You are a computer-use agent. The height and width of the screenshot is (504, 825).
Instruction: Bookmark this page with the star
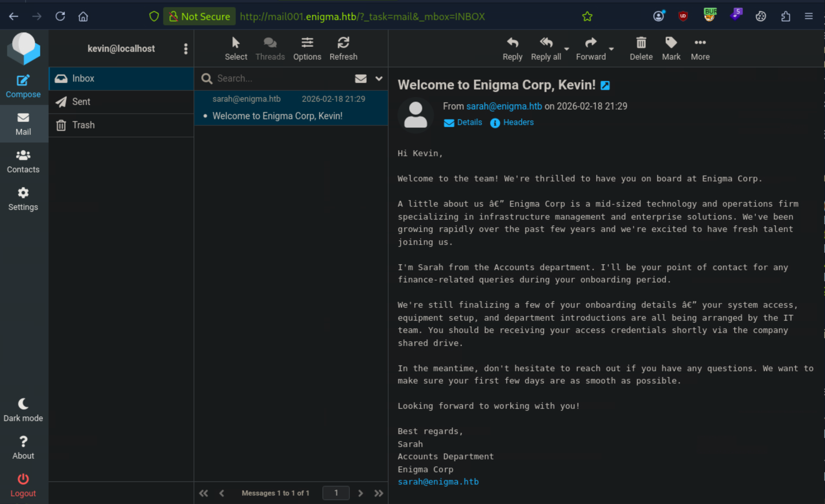pos(587,17)
